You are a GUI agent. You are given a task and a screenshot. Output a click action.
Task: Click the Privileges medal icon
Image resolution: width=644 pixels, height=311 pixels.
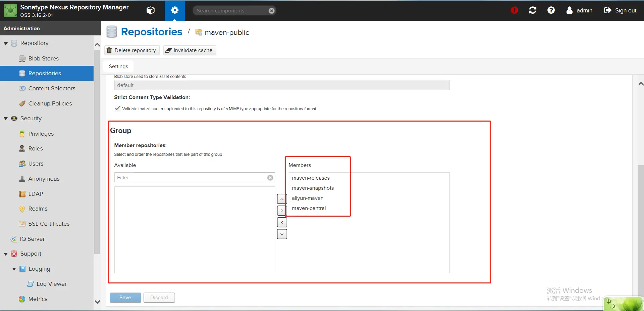(x=22, y=134)
